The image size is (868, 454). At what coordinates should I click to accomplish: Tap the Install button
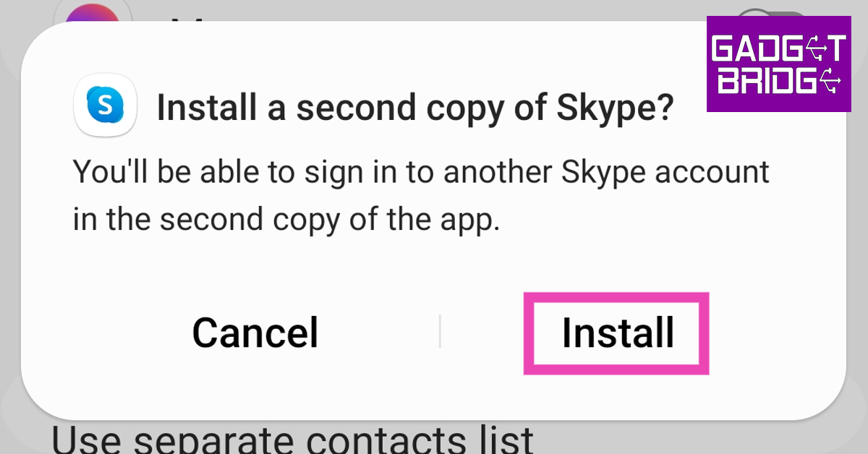[x=617, y=333]
